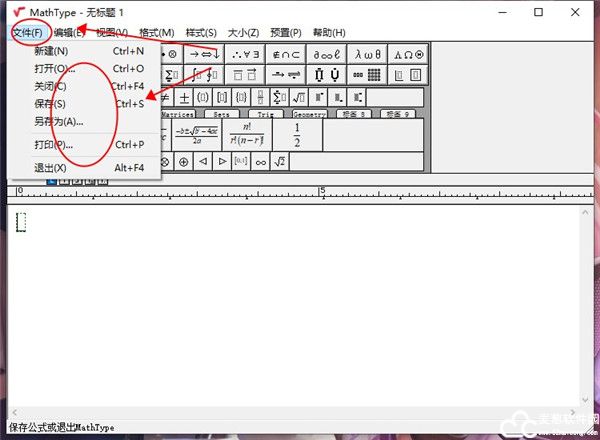Choose 另存为(A)... from File menu

coord(58,122)
